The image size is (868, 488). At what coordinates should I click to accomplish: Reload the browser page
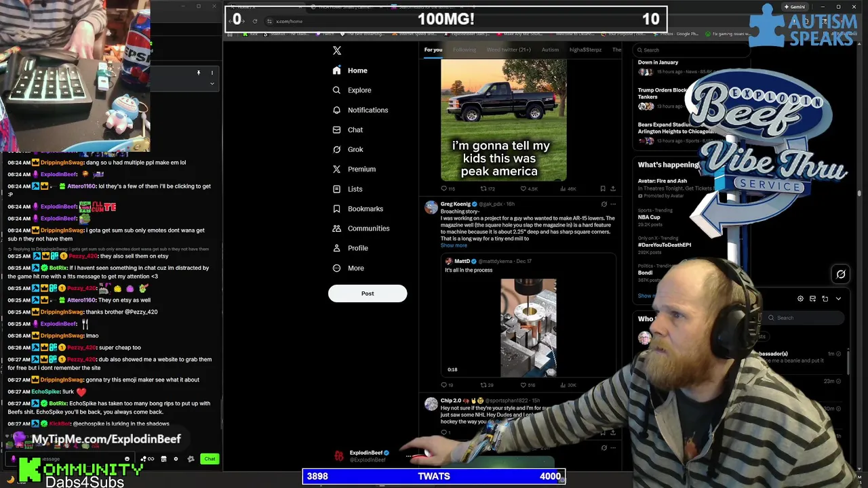[255, 21]
